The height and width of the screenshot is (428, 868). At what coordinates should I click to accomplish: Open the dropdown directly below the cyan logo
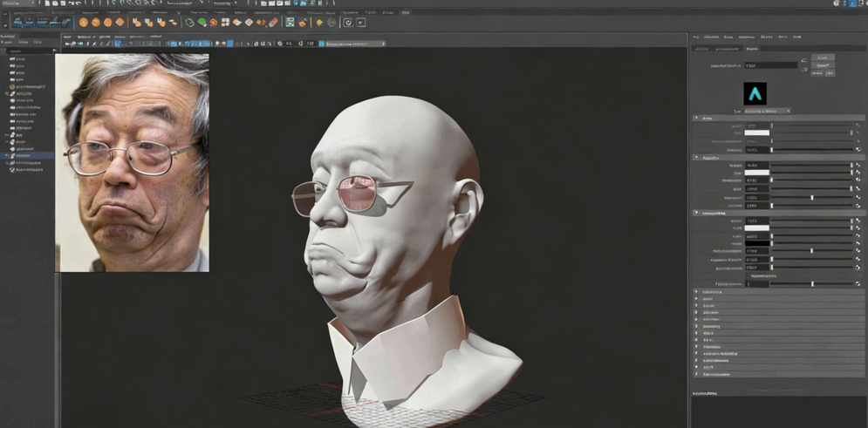click(766, 112)
